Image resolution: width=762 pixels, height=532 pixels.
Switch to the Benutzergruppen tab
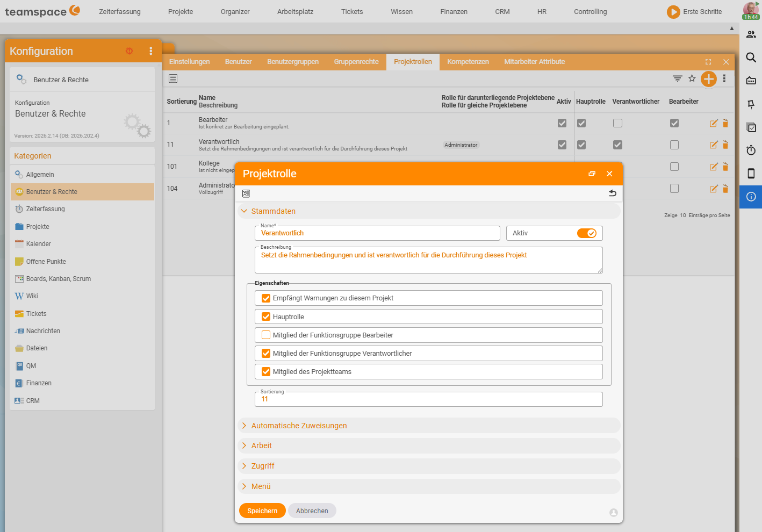[x=293, y=62]
